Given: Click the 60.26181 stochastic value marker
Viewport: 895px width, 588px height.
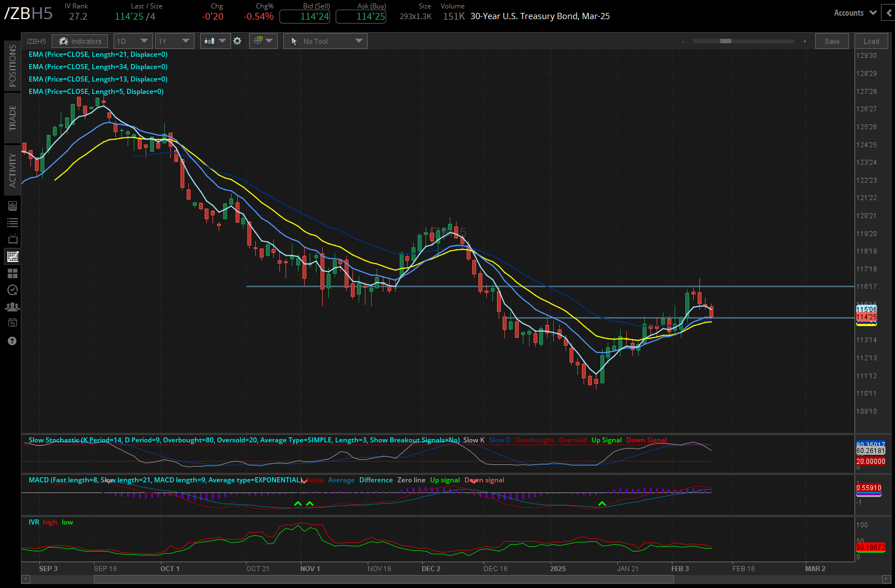Looking at the screenshot, I should [x=871, y=451].
